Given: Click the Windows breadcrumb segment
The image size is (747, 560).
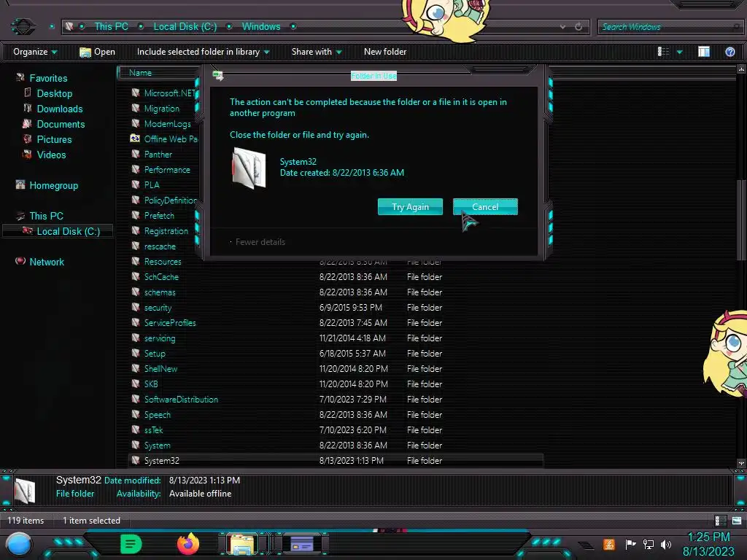Looking at the screenshot, I should tap(261, 27).
